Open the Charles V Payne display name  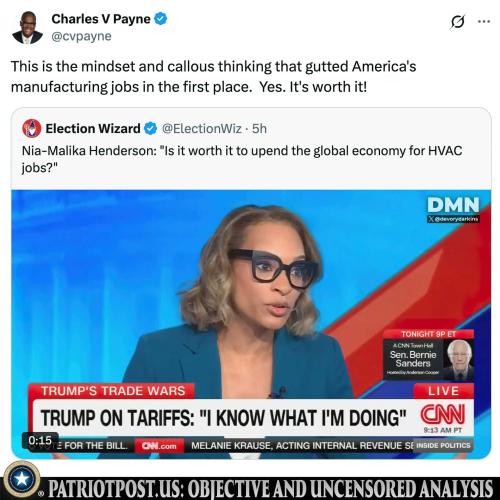[101, 19]
